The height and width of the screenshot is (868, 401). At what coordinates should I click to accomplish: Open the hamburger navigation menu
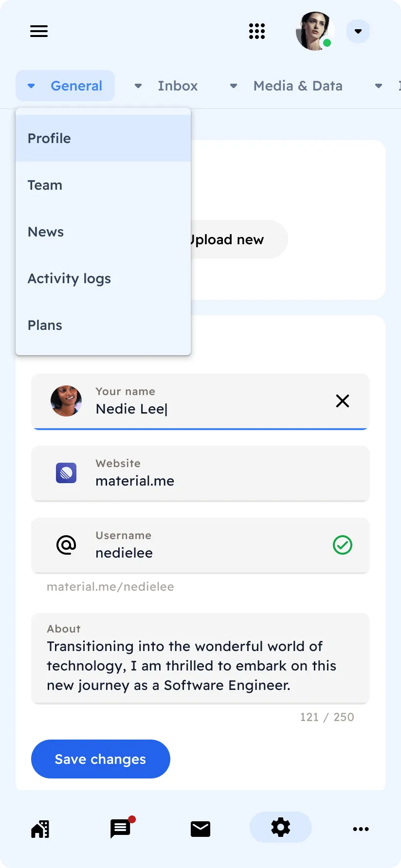pos(39,31)
